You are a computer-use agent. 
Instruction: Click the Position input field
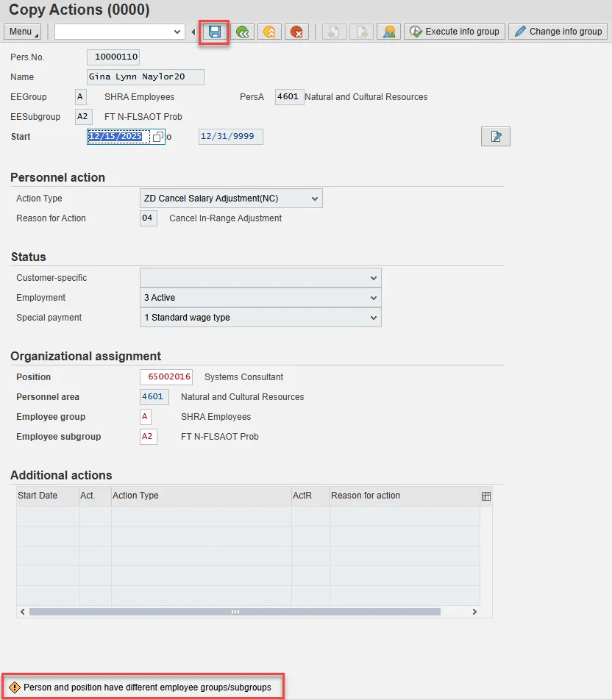point(166,377)
